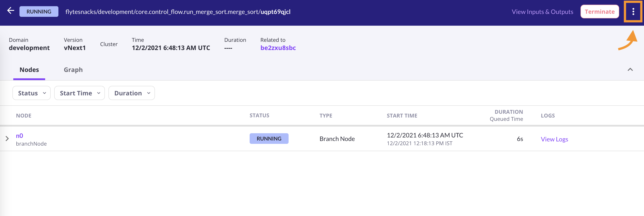The width and height of the screenshot is (644, 216).
Task: Click the DURATION Queued Time column header
Action: coord(506,115)
